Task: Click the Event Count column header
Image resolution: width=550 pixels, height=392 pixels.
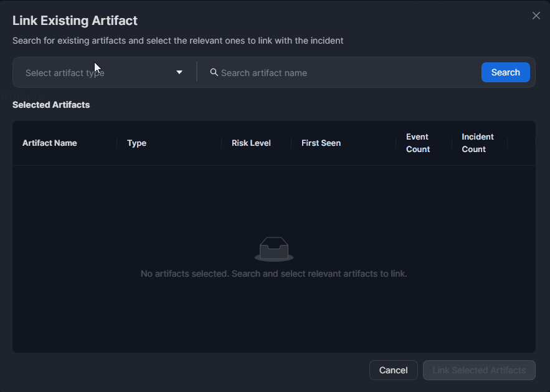Action: 418,143
